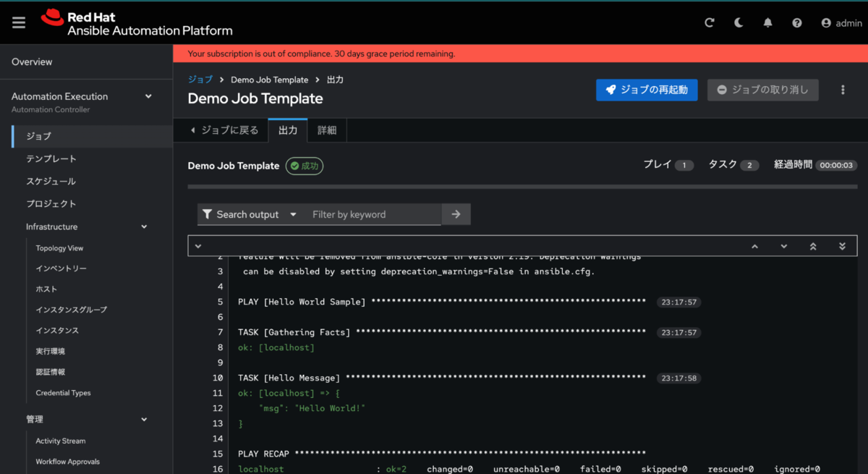868x474 pixels.
Task: Open Workflow Approvals
Action: [x=67, y=462]
